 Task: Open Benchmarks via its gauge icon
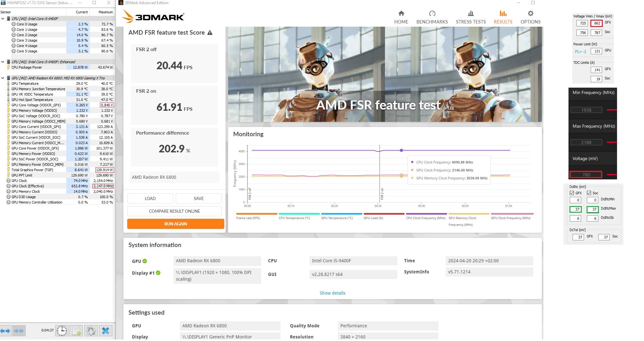[x=432, y=13]
